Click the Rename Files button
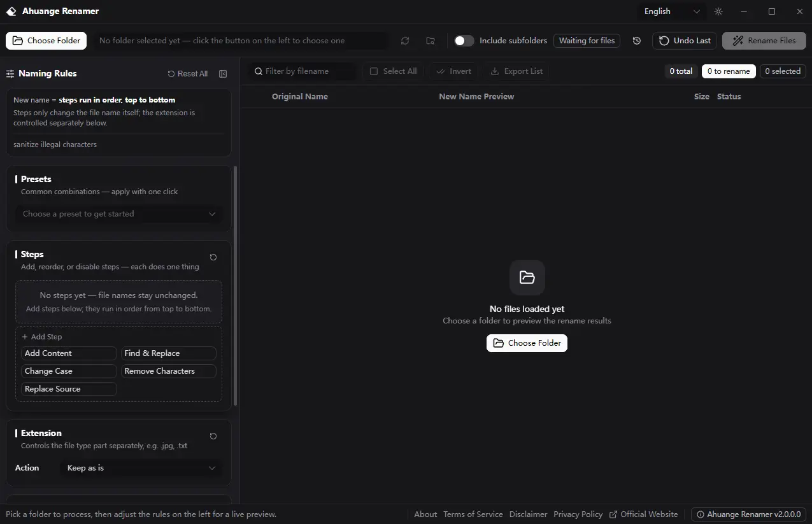812x524 pixels. click(764, 41)
